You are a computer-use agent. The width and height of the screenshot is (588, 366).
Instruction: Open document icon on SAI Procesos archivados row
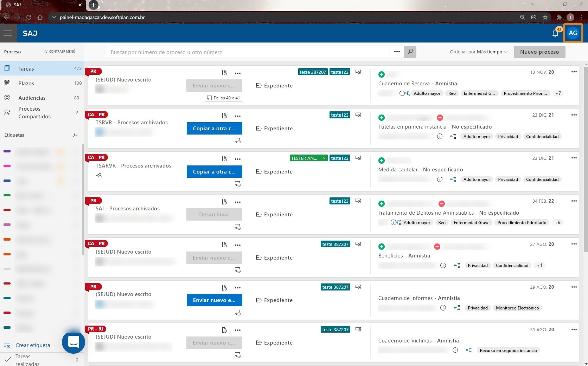coord(224,202)
